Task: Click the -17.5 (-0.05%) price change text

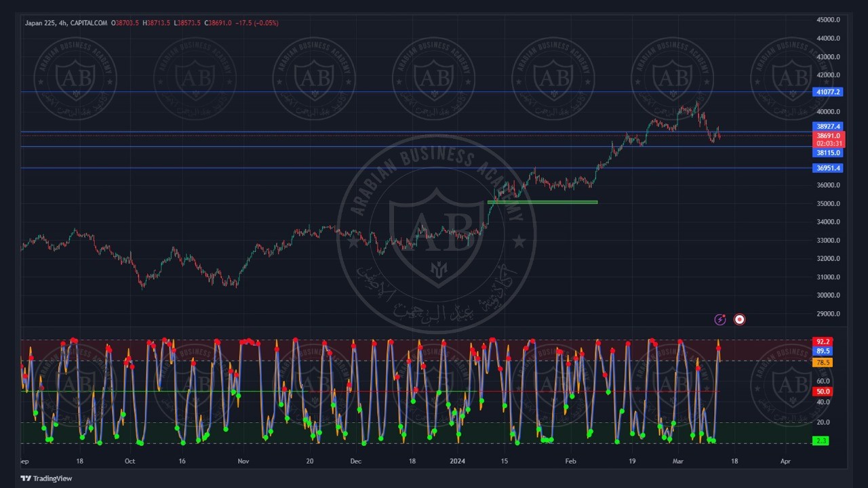Action: [x=256, y=23]
